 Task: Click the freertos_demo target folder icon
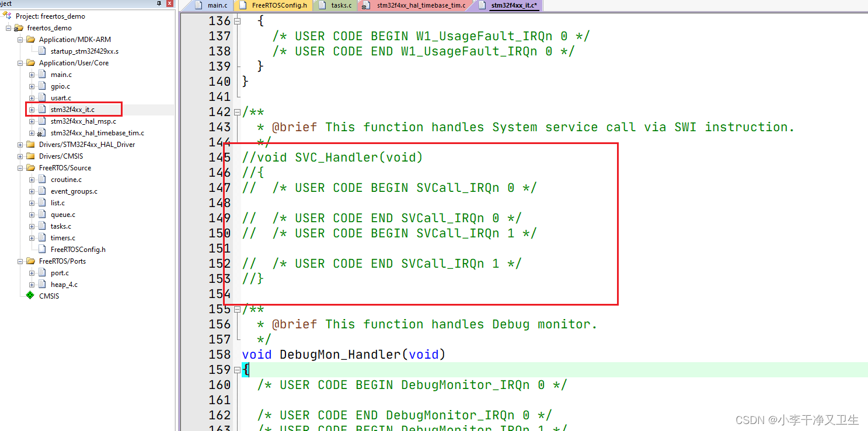pyautogui.click(x=19, y=27)
